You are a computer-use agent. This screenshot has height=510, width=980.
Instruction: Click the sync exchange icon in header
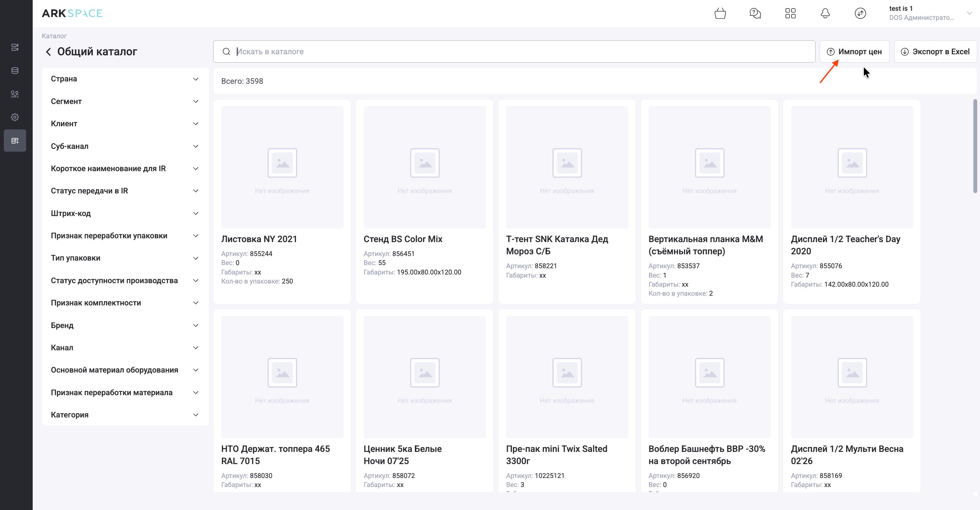tap(860, 14)
